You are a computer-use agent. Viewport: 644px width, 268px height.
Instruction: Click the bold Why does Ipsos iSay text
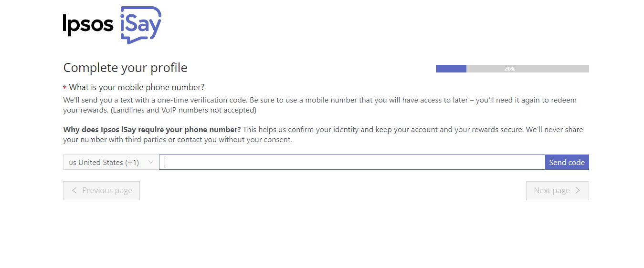coord(152,130)
